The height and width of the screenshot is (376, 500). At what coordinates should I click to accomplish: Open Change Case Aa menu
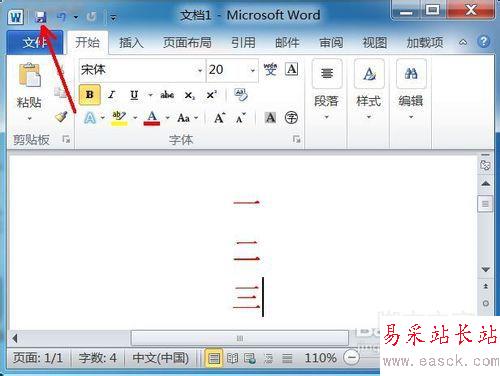[x=188, y=118]
